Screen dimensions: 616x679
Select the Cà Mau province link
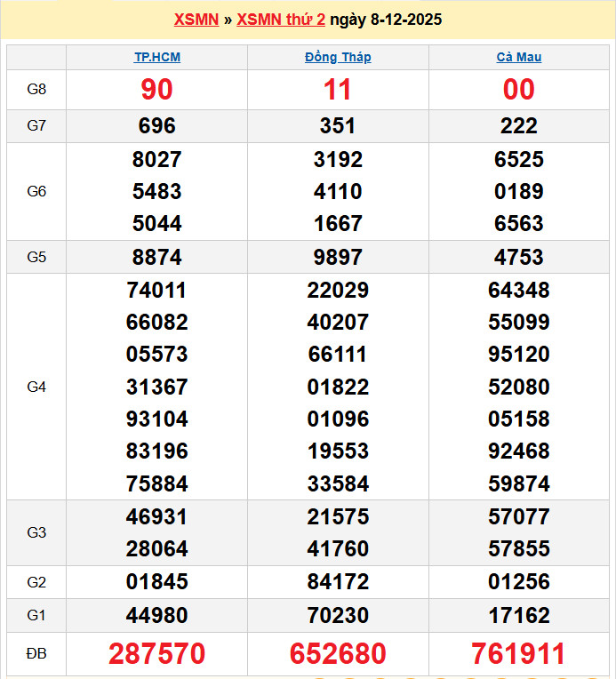518,57
